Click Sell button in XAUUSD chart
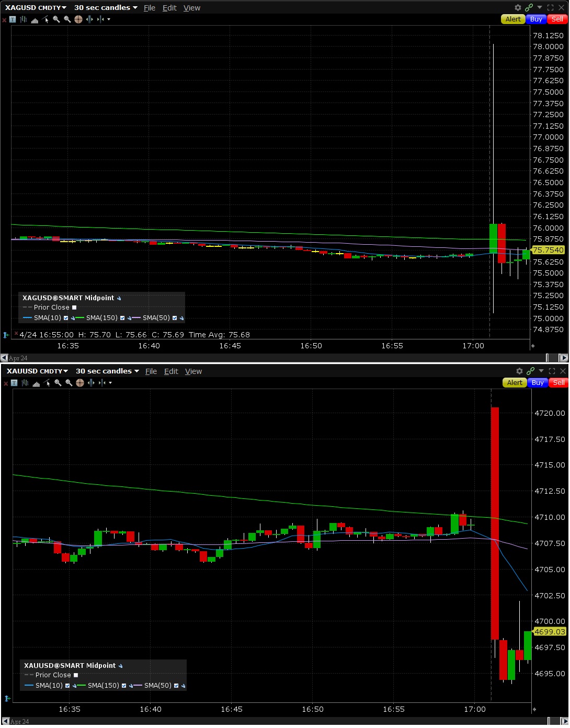Image resolution: width=570 pixels, height=728 pixels. 559,383
